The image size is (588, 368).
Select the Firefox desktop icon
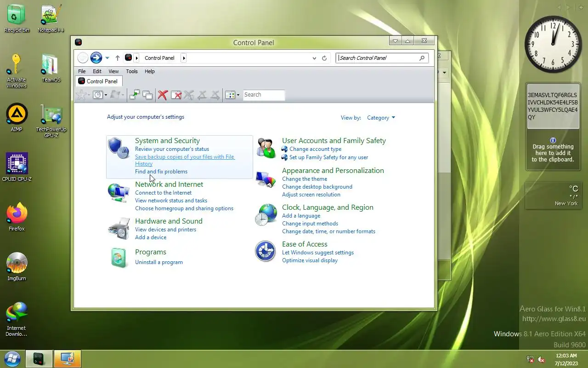[x=17, y=217]
